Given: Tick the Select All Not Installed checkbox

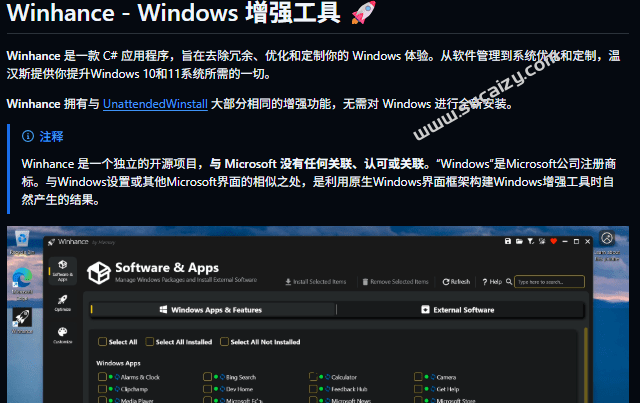Looking at the screenshot, I should click(x=224, y=341).
